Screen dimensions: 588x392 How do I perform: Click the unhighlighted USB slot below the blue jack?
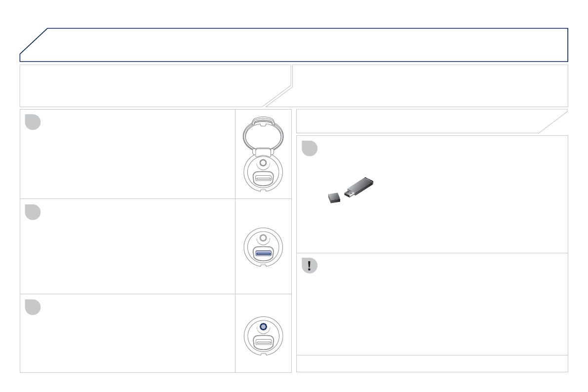(x=263, y=342)
